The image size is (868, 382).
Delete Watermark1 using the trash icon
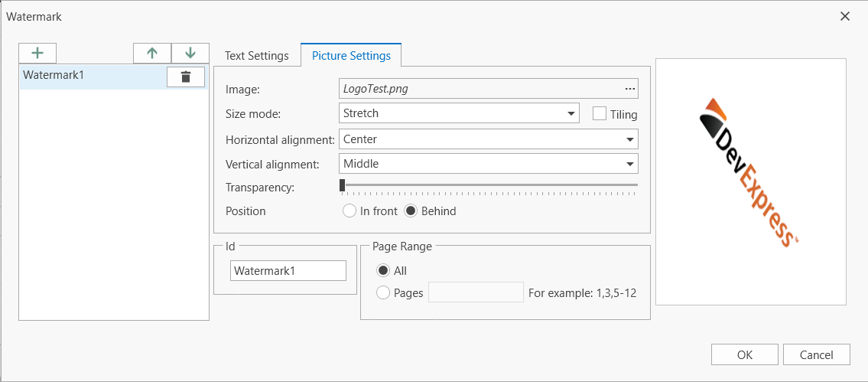[x=186, y=77]
